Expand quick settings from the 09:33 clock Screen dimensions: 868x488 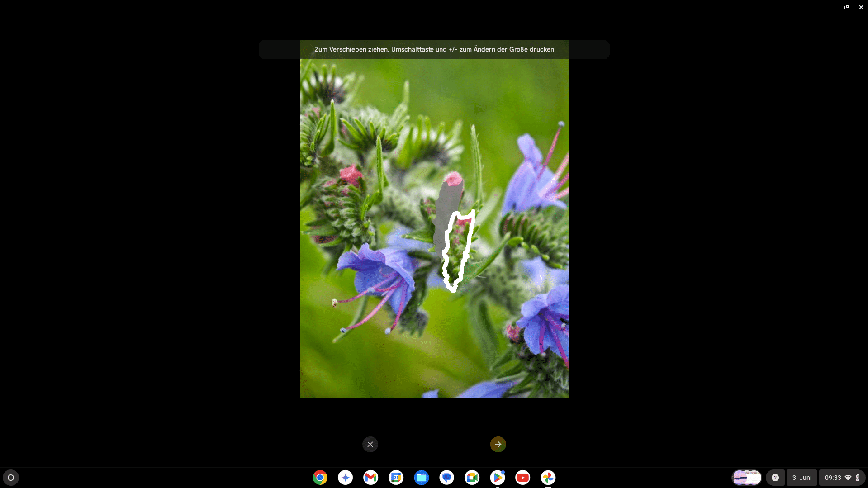[x=841, y=478]
